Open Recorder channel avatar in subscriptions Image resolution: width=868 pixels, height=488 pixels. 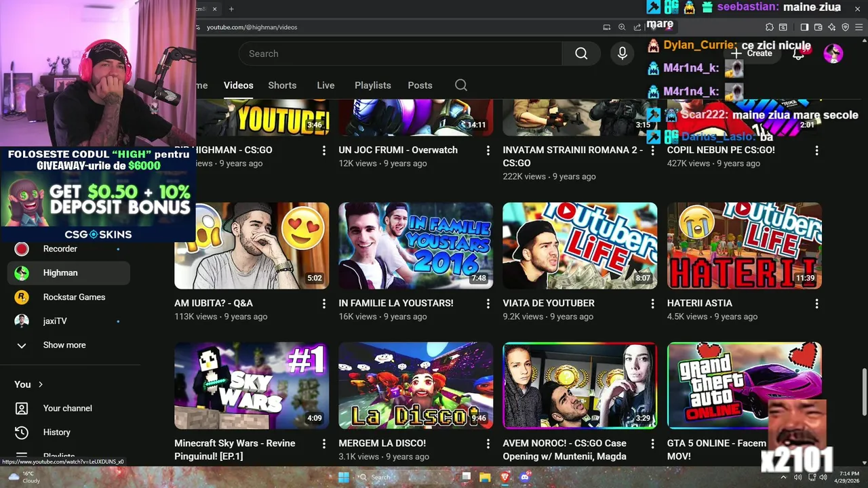(x=22, y=249)
